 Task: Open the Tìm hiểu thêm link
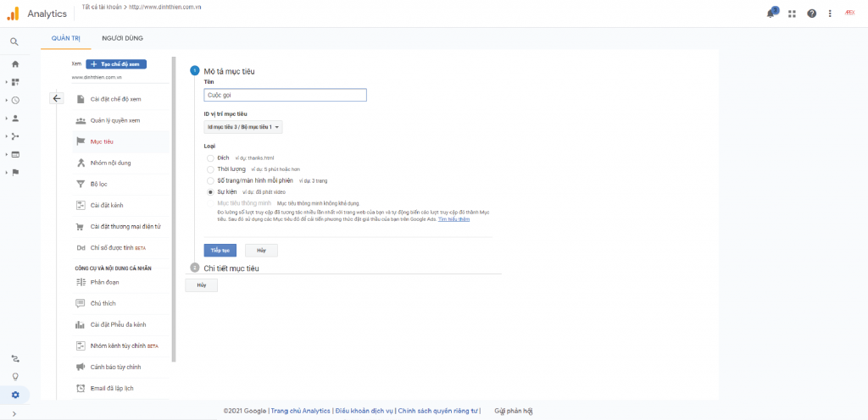453,218
